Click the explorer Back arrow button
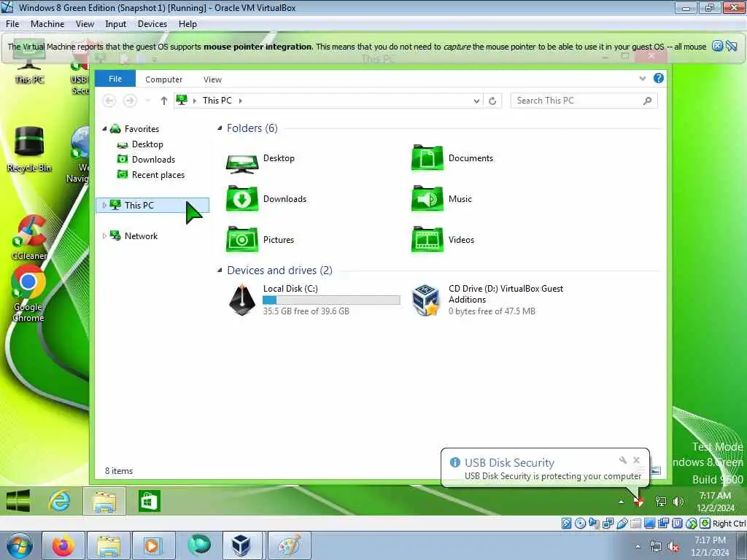This screenshot has width=747, height=560. (109, 101)
